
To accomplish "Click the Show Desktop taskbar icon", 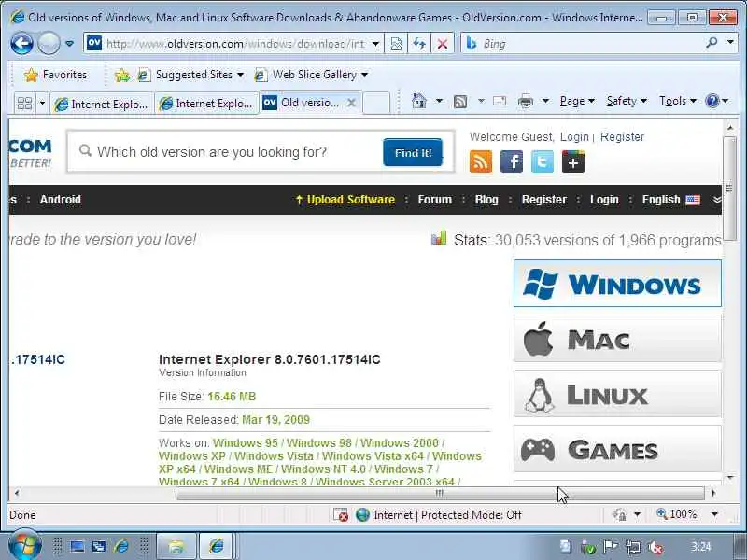I will point(78,546).
